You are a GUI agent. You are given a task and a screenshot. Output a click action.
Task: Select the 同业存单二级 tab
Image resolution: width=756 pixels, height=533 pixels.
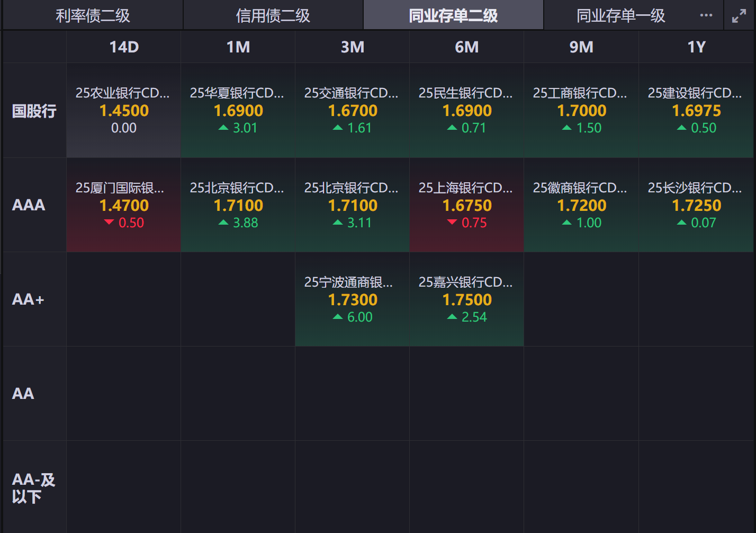tap(453, 15)
